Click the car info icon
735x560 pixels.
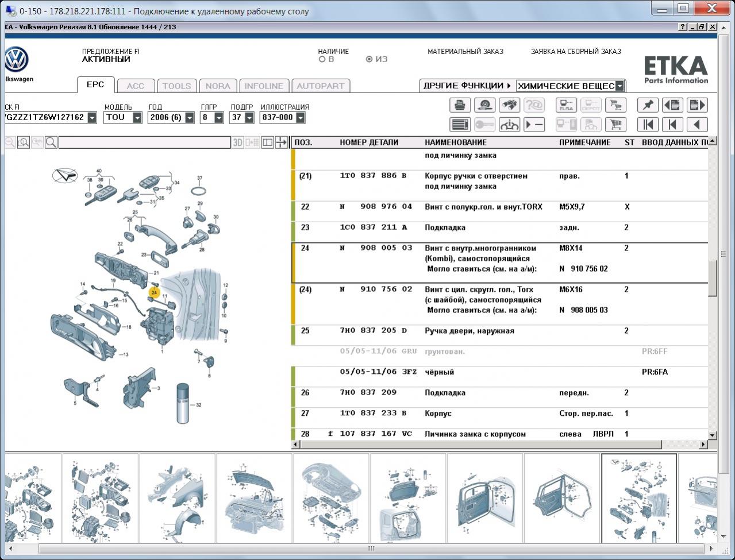(509, 124)
